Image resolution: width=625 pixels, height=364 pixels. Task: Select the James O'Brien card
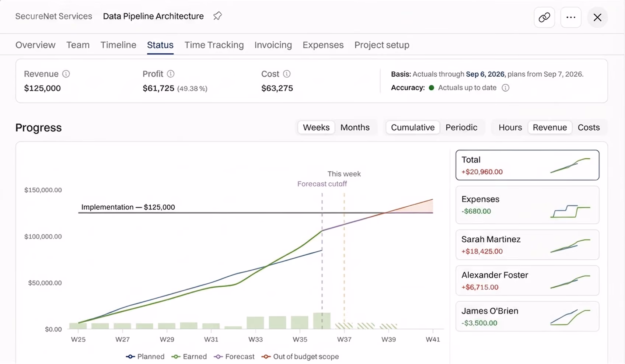click(527, 316)
